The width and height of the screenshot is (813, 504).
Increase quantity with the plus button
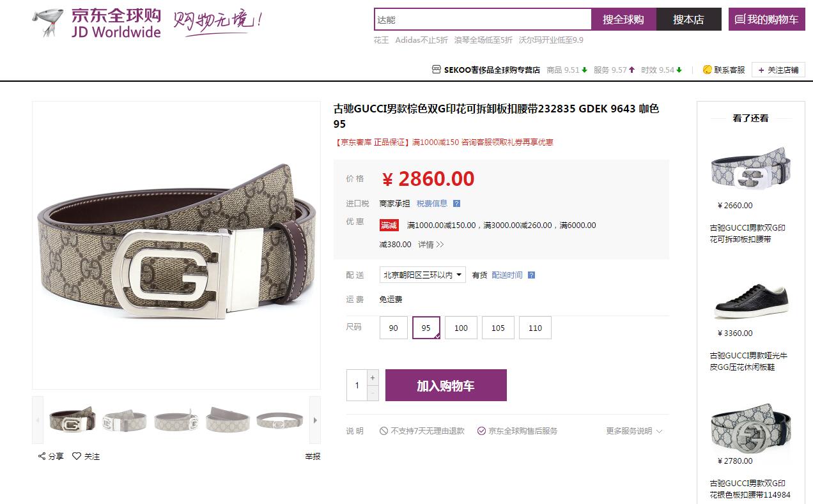point(373,378)
